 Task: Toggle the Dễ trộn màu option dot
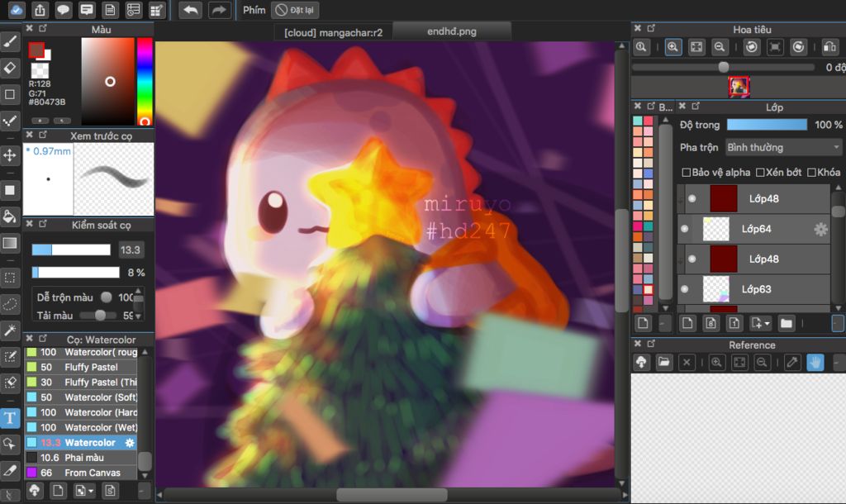click(107, 297)
